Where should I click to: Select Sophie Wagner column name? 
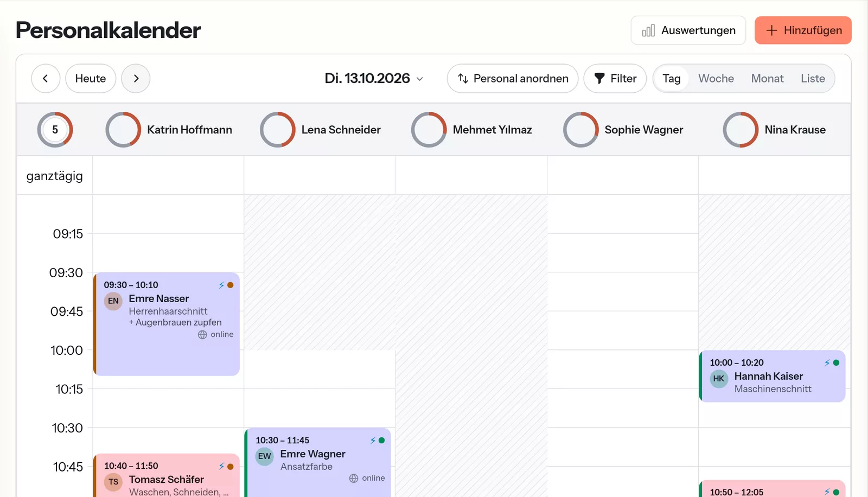(644, 130)
